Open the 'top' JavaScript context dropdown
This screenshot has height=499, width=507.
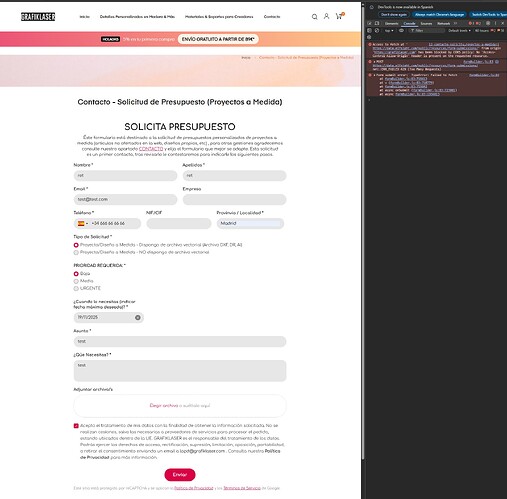(x=389, y=31)
